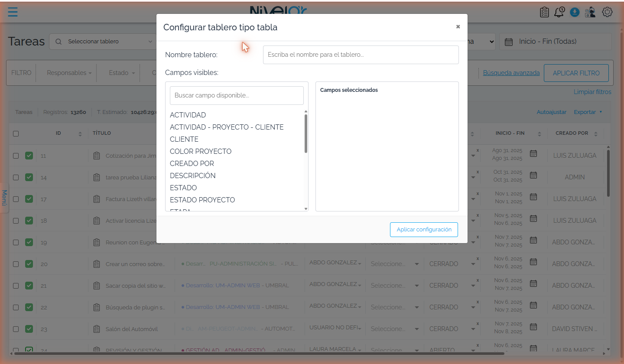Screen dimensions: 624x364
Task: Select ACTIVIDAD - PROYECTO - CLIENTE field
Action: (x=227, y=127)
